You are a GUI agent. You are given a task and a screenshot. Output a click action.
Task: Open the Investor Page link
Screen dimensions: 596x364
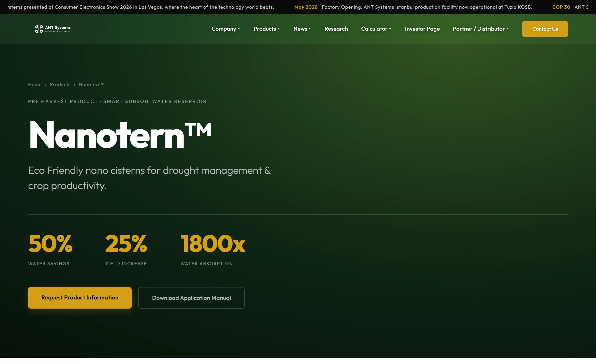click(x=422, y=29)
